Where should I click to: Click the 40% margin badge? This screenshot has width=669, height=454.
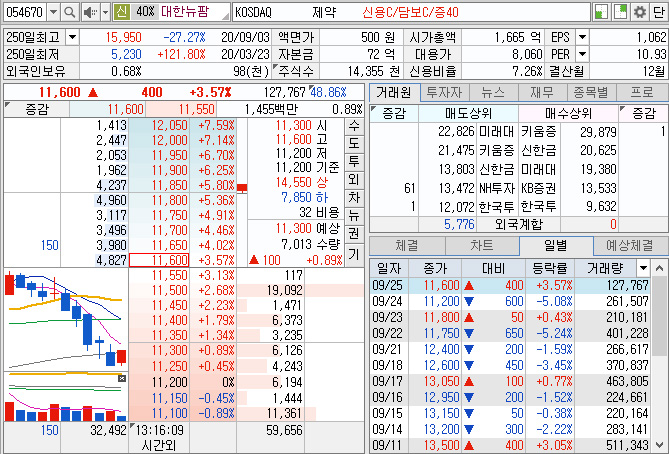coord(144,12)
